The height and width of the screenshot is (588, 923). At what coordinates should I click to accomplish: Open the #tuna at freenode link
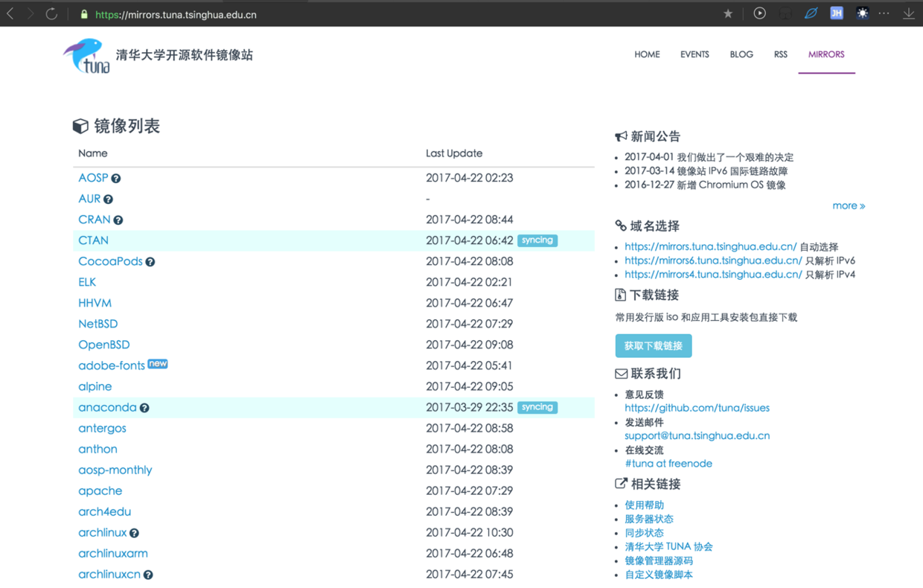click(x=668, y=463)
